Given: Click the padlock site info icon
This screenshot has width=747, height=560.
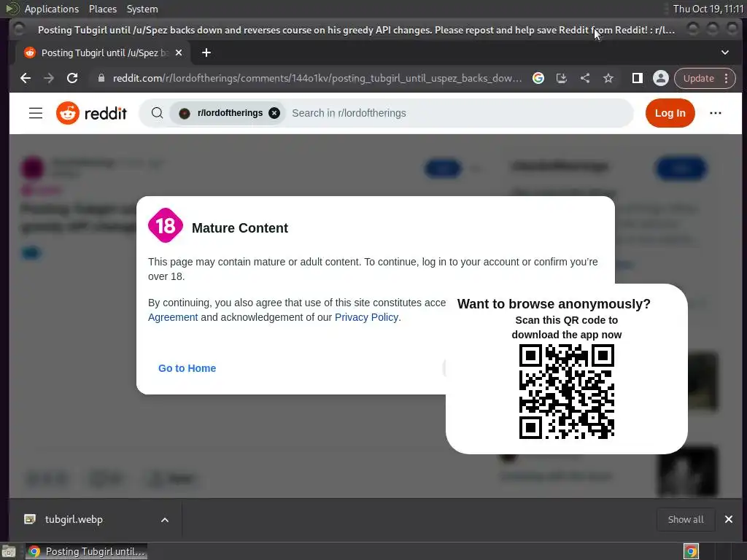Looking at the screenshot, I should pos(101,78).
